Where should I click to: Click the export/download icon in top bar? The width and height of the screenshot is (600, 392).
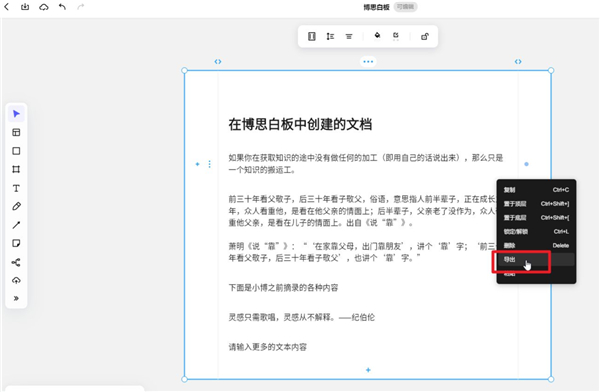pos(25,7)
